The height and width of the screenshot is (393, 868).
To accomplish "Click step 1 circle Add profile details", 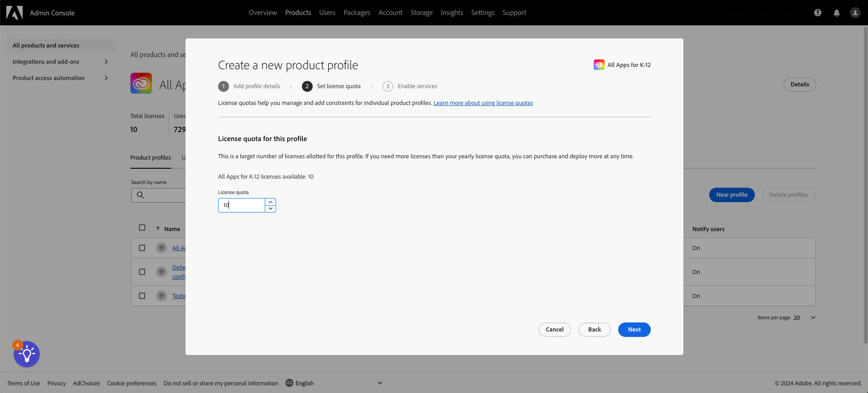I will coord(224,86).
